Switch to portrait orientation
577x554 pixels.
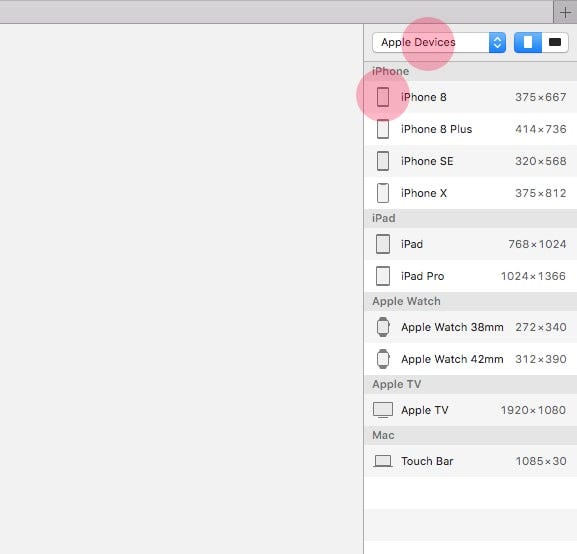(x=528, y=42)
